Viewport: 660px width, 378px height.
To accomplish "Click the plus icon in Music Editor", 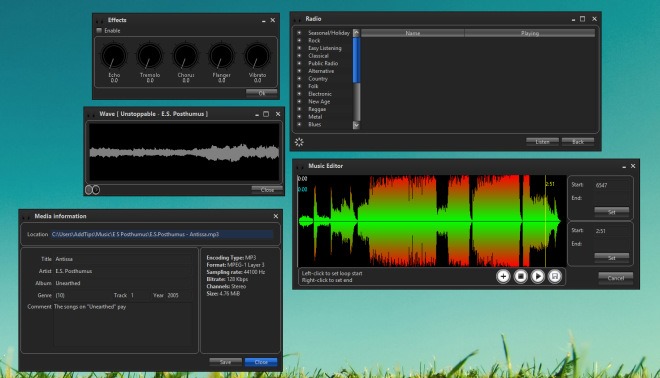I will pos(503,276).
